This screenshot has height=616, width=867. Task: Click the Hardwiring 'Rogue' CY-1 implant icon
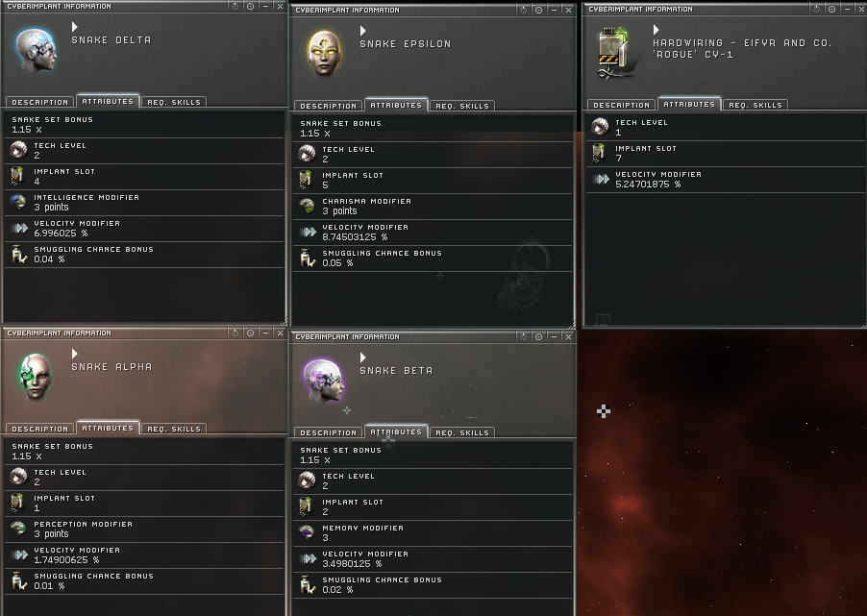click(614, 53)
